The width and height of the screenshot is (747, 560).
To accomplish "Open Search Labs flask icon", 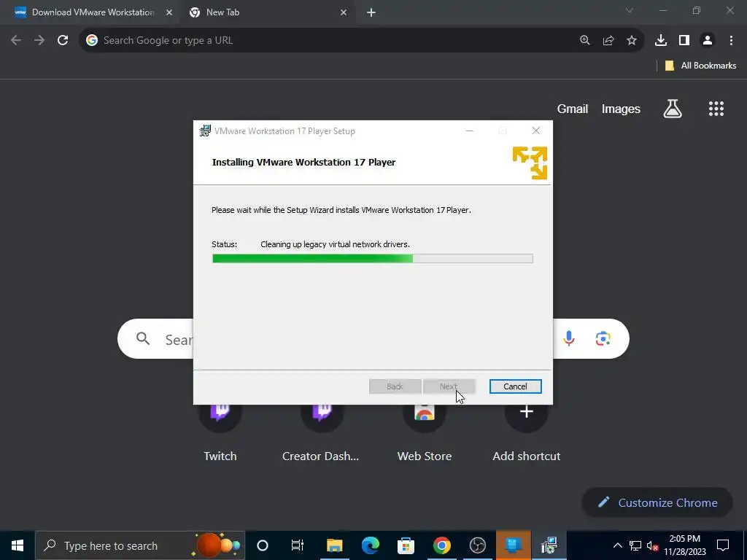I will pyautogui.click(x=673, y=109).
